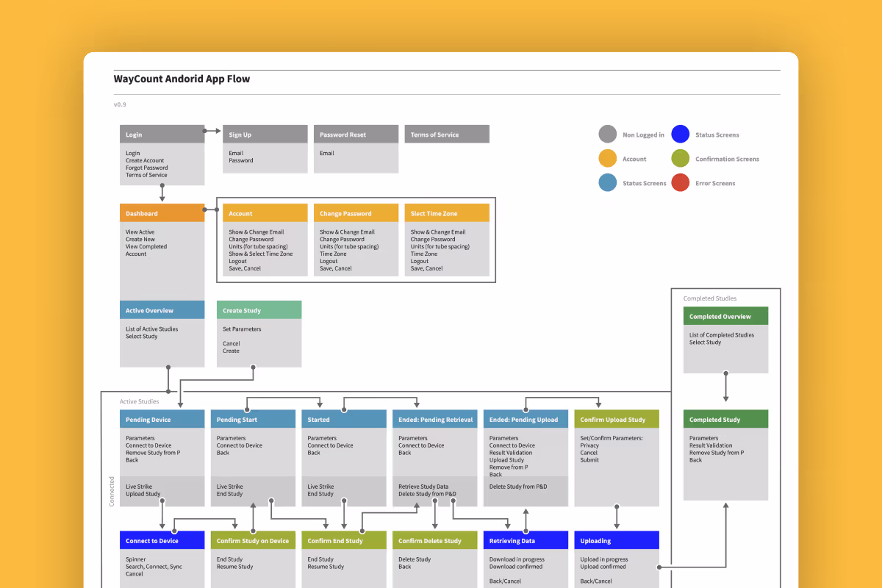Click List of Completed Studies text

click(722, 335)
